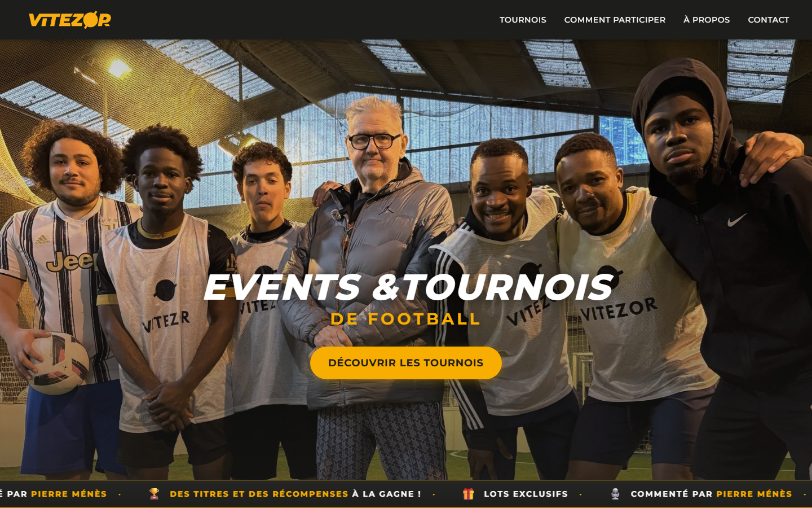Image resolution: width=812 pixels, height=508 pixels.
Task: Click the soccer ball held by the player
Action: [x=58, y=363]
